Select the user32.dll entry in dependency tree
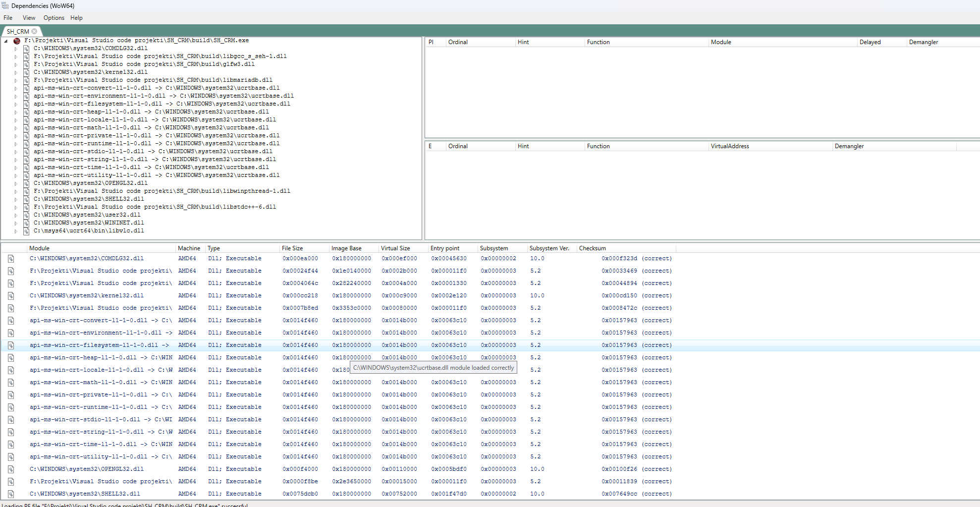 pos(87,215)
